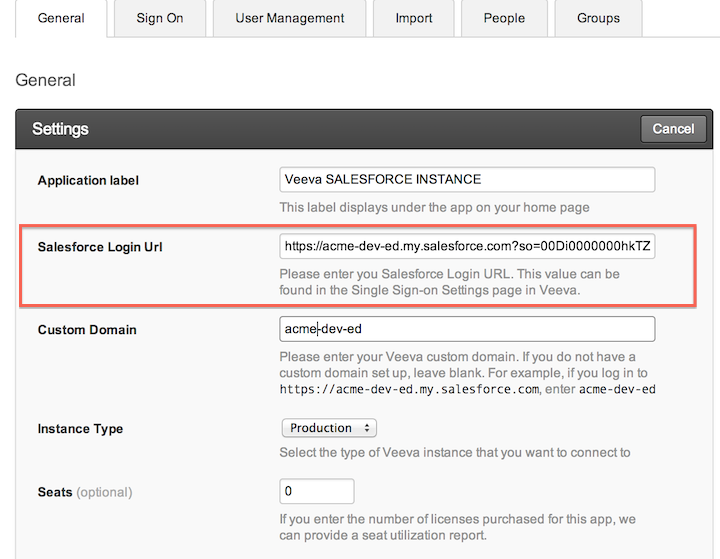Select the Seats number field
This screenshot has width=720, height=559.
(x=317, y=492)
